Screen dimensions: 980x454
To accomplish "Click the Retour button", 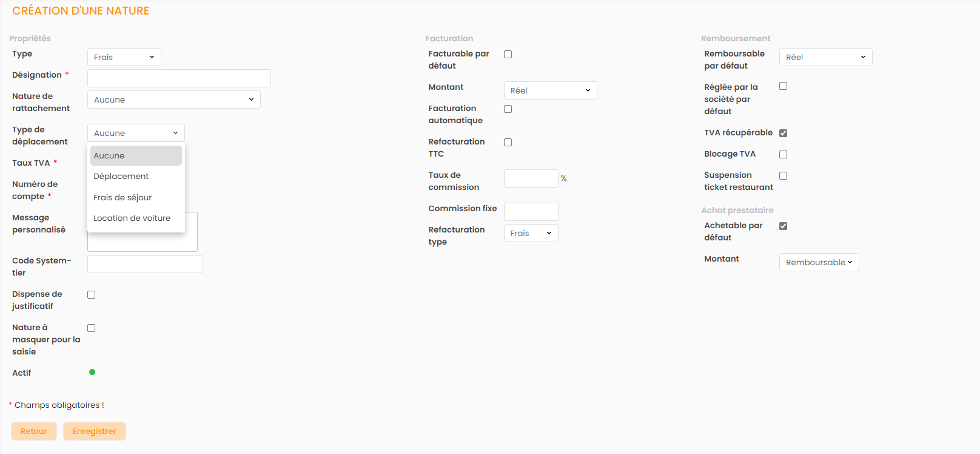I will point(33,431).
